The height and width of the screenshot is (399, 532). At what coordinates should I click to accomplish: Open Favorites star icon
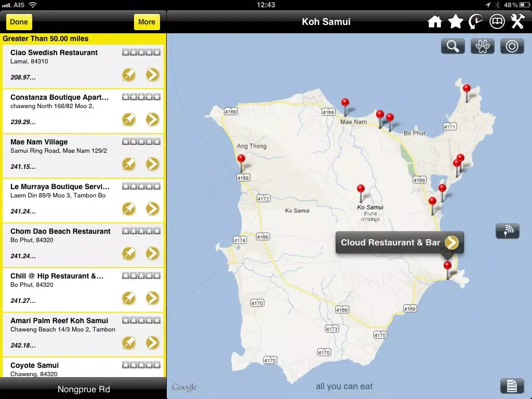click(455, 22)
